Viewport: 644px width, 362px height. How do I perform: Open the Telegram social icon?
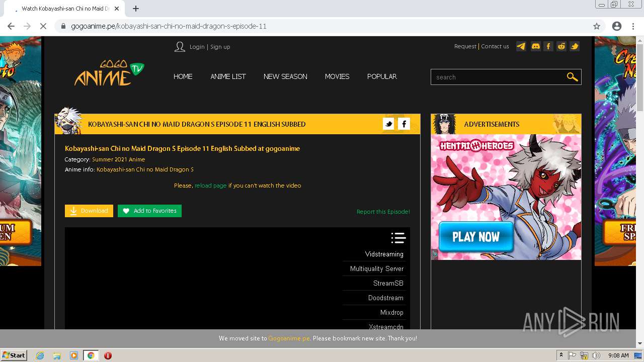coord(521,46)
